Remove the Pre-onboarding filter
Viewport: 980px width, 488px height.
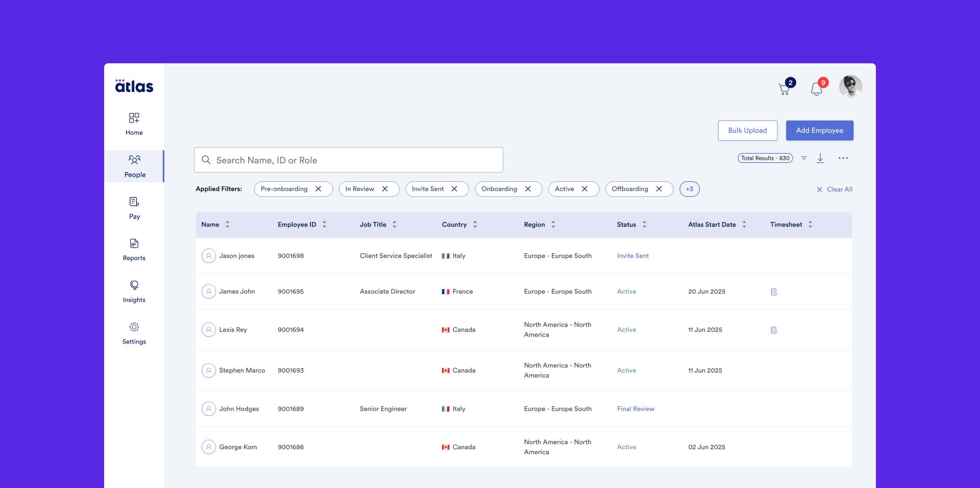point(318,189)
